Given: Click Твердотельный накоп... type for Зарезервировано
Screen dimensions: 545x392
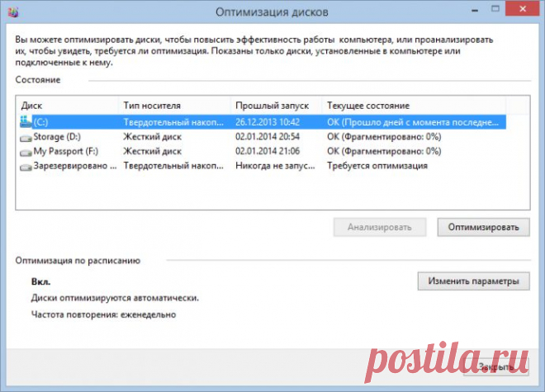Looking at the screenshot, I should coord(173,166).
